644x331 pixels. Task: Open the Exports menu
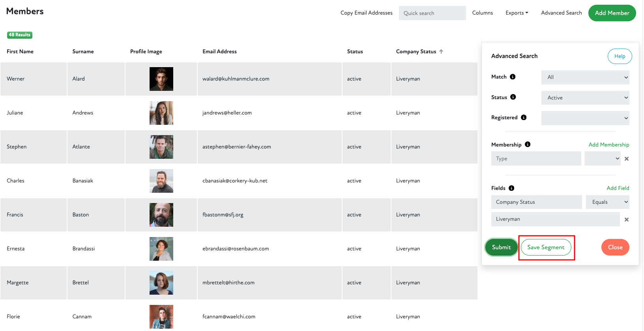click(x=517, y=13)
